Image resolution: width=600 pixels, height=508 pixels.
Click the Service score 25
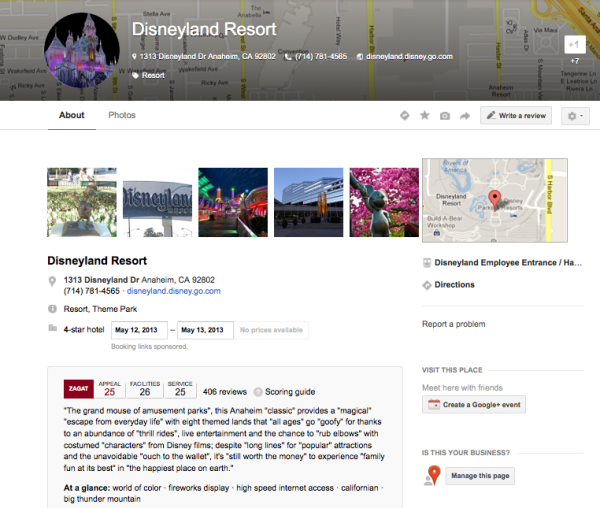[180, 392]
